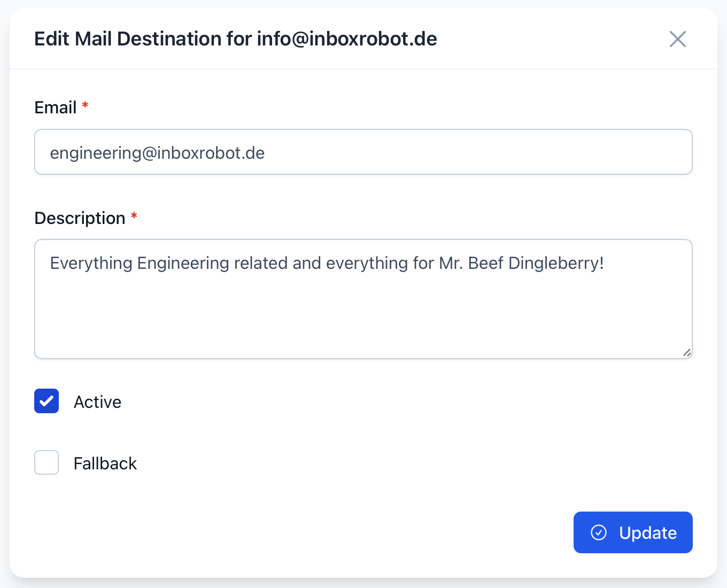This screenshot has height=588, width=727.
Task: Enable the Fallback checkbox
Action: [47, 462]
